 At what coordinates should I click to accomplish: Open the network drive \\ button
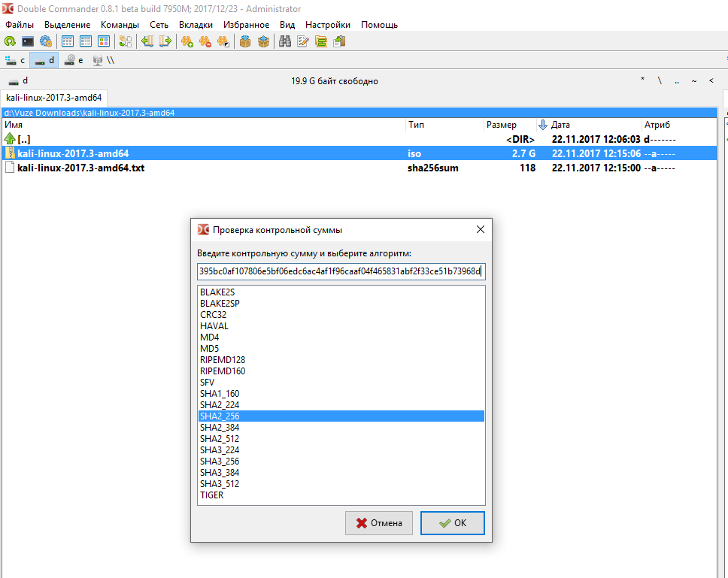tap(103, 60)
